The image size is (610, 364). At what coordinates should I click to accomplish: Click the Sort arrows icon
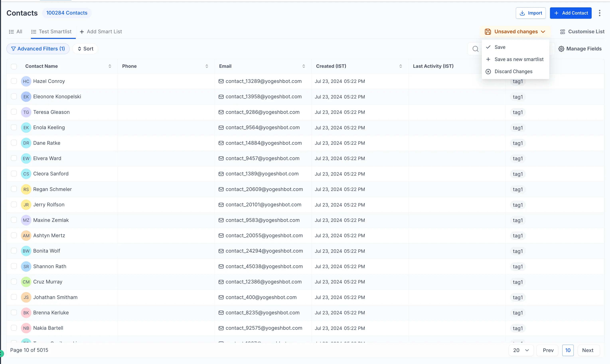(80, 49)
